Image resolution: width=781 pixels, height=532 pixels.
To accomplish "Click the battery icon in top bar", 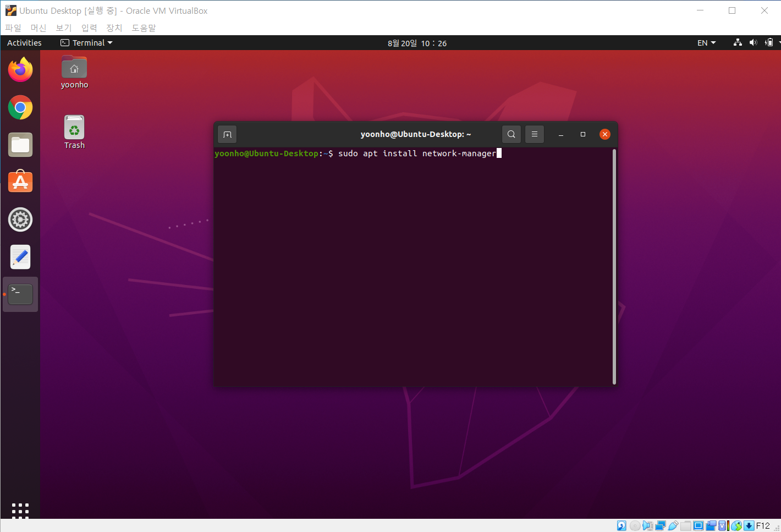I will click(x=769, y=42).
